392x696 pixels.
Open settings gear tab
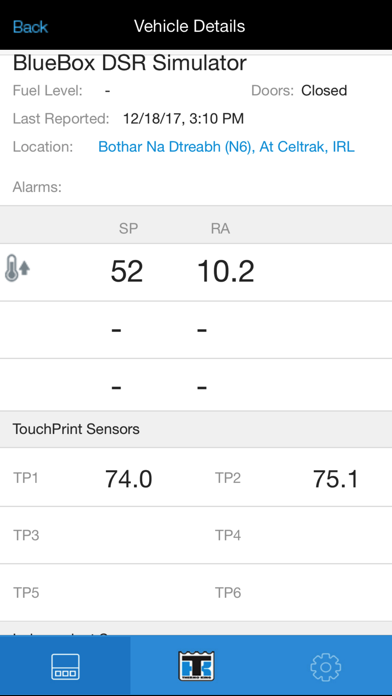(326, 667)
